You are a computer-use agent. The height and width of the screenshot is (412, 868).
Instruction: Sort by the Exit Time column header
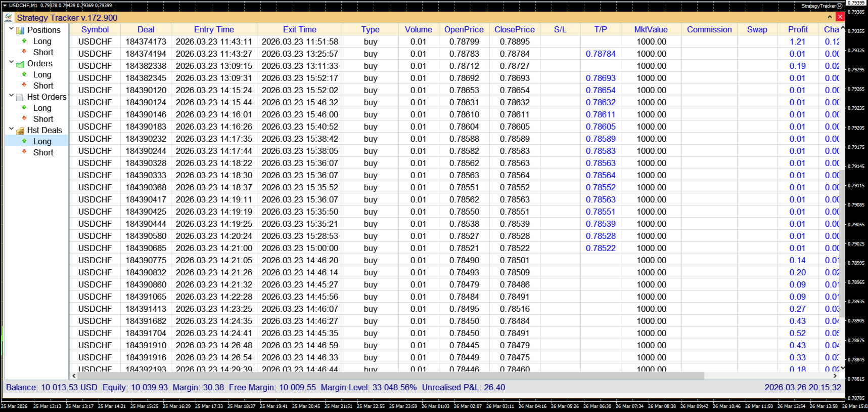tap(300, 29)
